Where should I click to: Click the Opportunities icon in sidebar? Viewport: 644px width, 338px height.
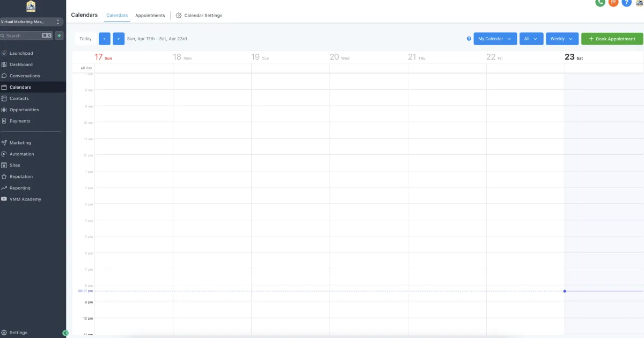coord(4,110)
